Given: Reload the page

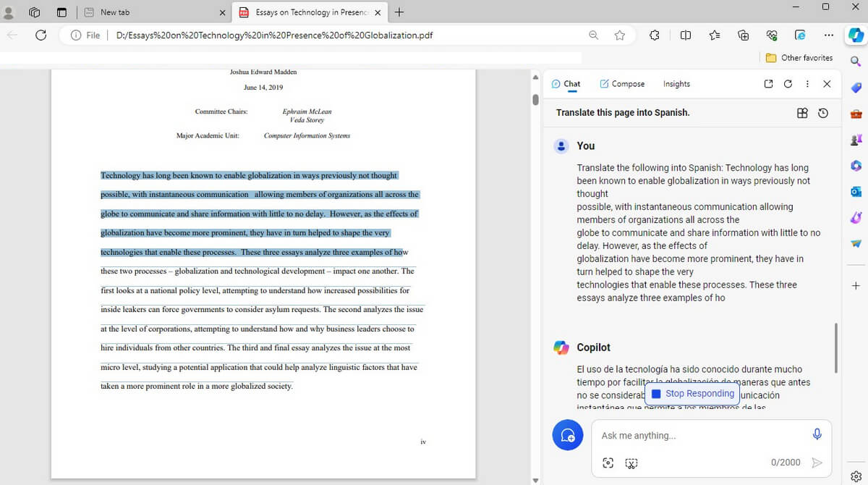Looking at the screenshot, I should [x=41, y=35].
